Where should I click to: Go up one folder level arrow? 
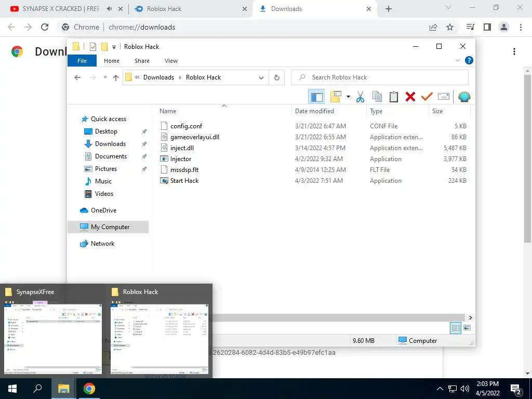click(x=116, y=78)
